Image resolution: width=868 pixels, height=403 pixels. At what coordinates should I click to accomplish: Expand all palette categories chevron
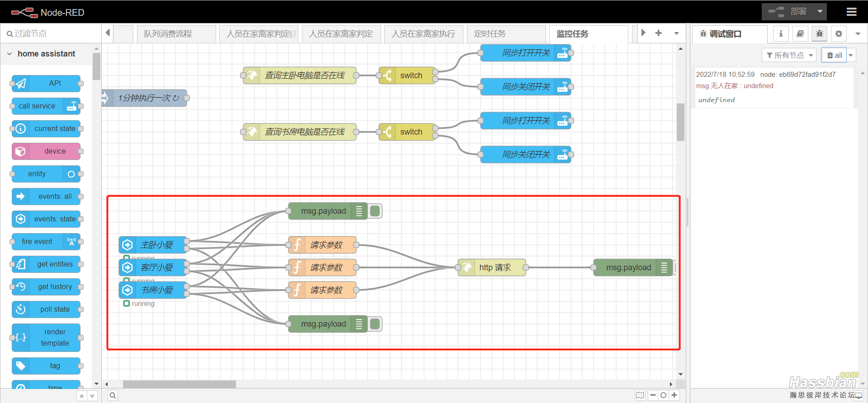pyautogui.click(x=92, y=396)
